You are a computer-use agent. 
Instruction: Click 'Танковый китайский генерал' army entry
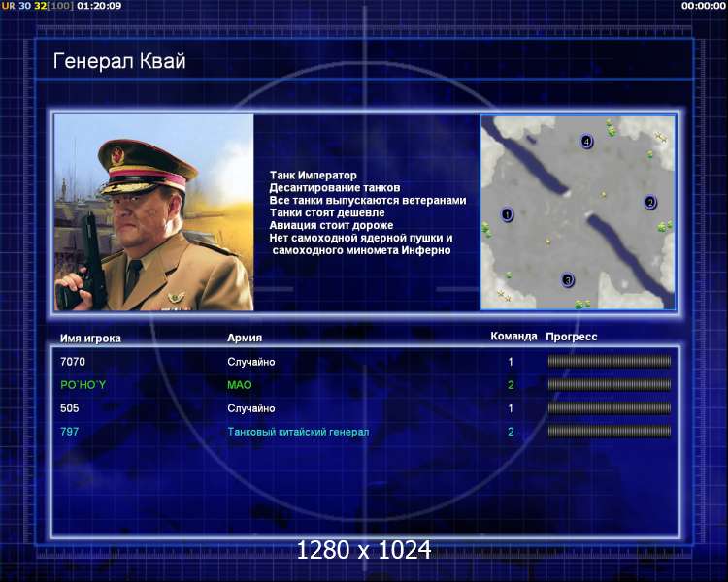pos(298,432)
